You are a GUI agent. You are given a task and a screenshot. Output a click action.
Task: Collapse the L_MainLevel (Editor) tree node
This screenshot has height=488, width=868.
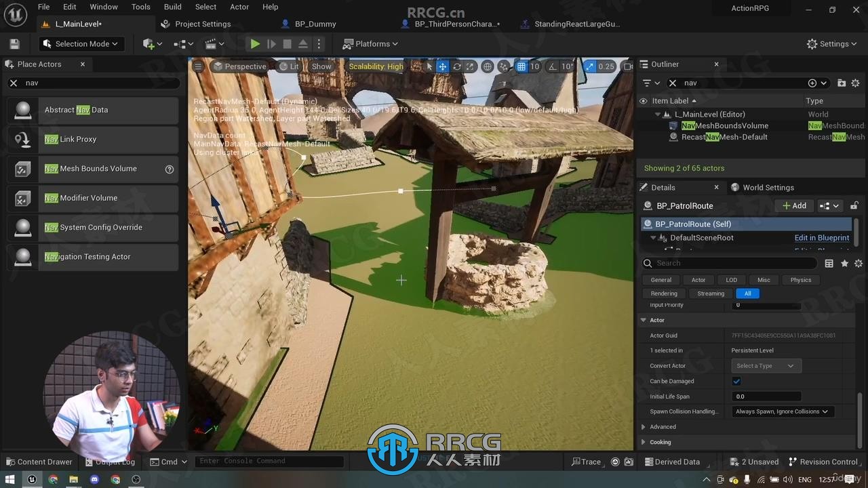[x=657, y=115]
